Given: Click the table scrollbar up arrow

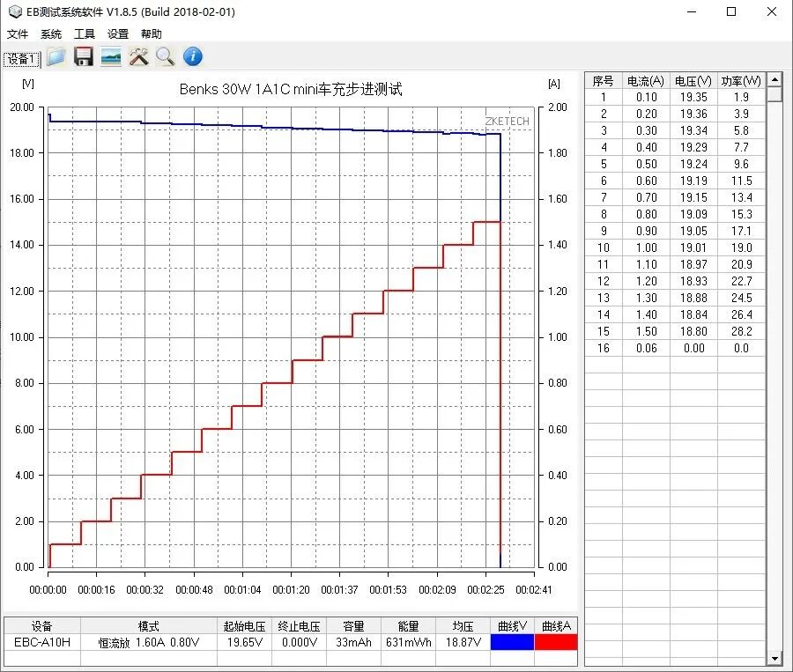Looking at the screenshot, I should point(774,79).
